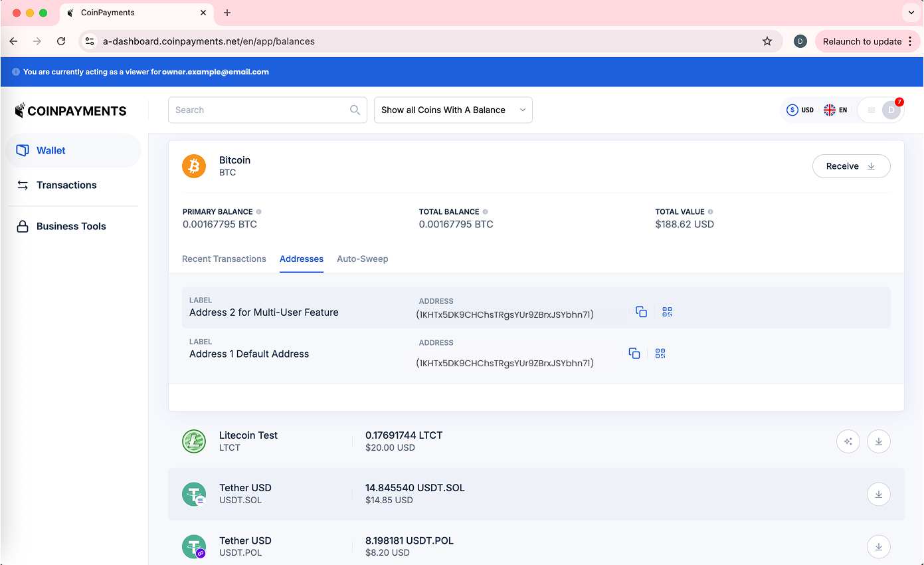The height and width of the screenshot is (565, 924).
Task: Open the user account menu avatar
Action: click(x=890, y=110)
